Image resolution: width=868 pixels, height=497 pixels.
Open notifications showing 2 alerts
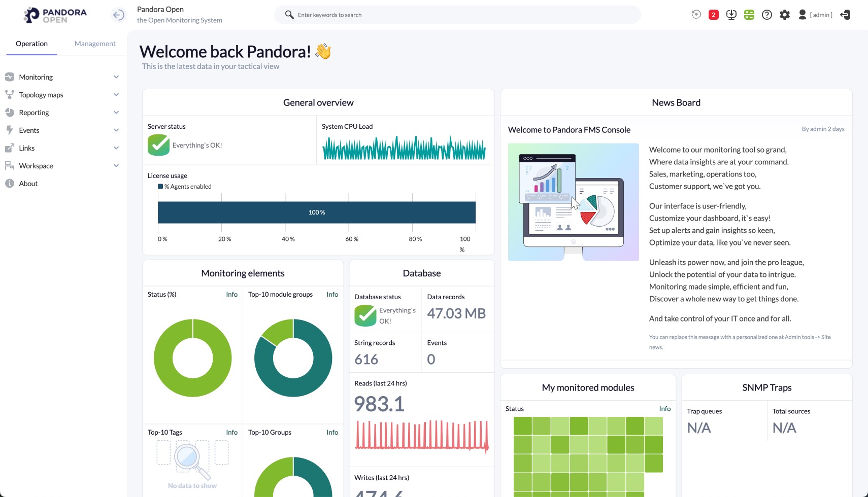713,15
